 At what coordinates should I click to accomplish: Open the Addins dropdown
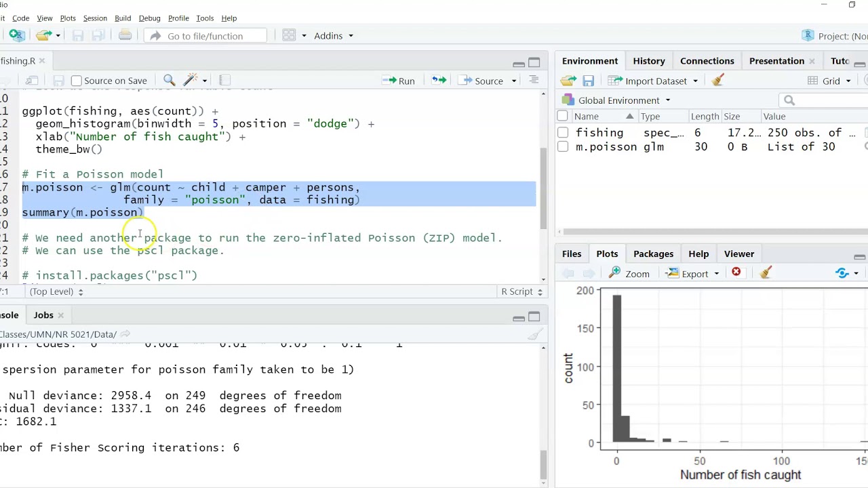333,36
